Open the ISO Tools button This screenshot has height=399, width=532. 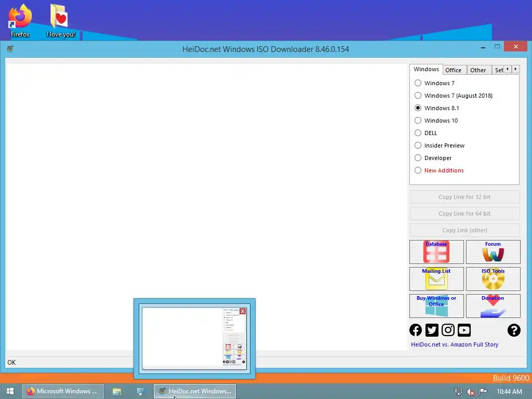pyautogui.click(x=493, y=279)
